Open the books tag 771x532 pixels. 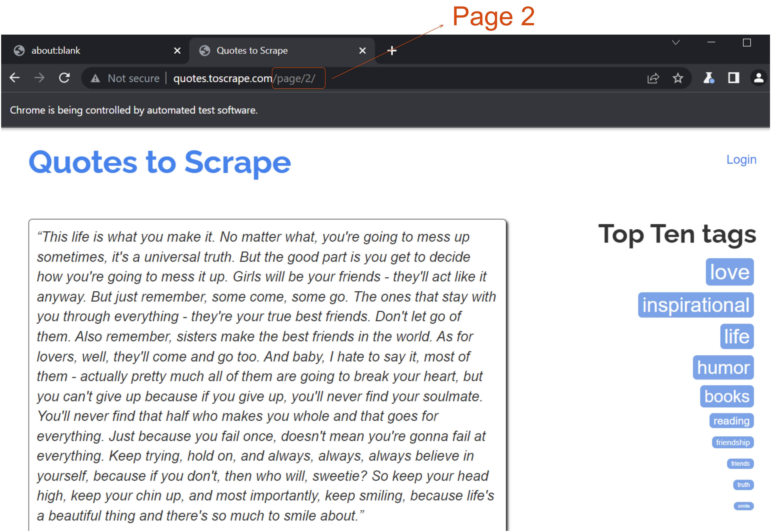tap(727, 396)
